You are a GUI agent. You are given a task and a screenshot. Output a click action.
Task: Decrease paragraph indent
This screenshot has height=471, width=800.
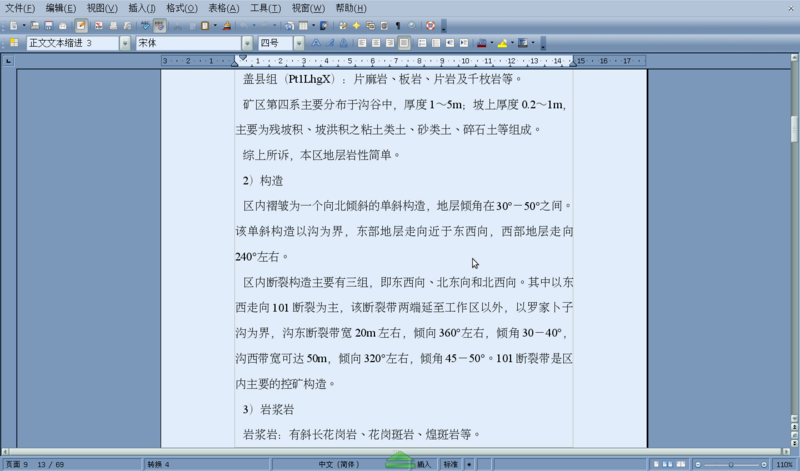click(450, 43)
